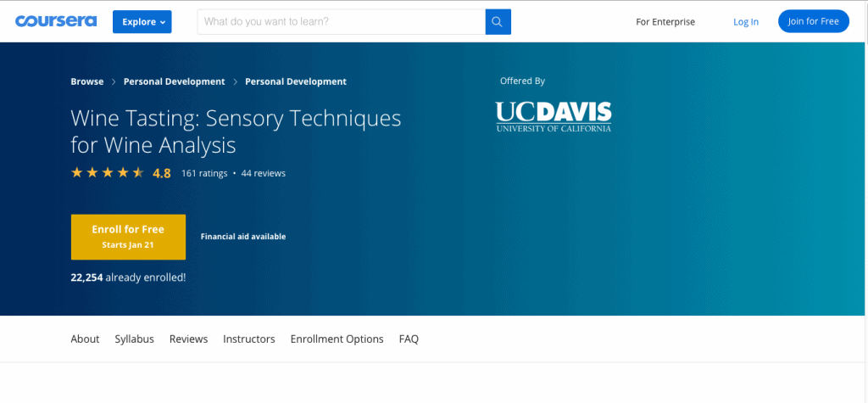Click the 161 ratings text
The width and height of the screenshot is (868, 403).
pyautogui.click(x=204, y=174)
